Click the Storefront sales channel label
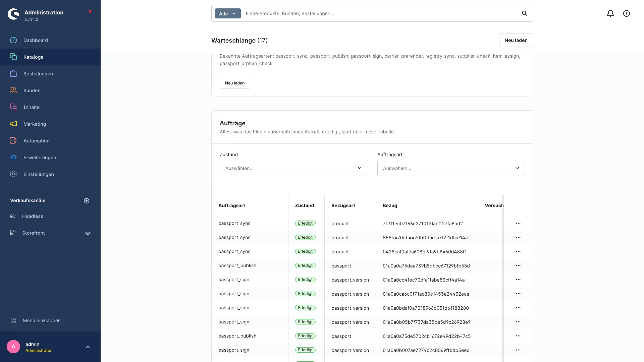This screenshot has height=362, width=644. point(34,233)
